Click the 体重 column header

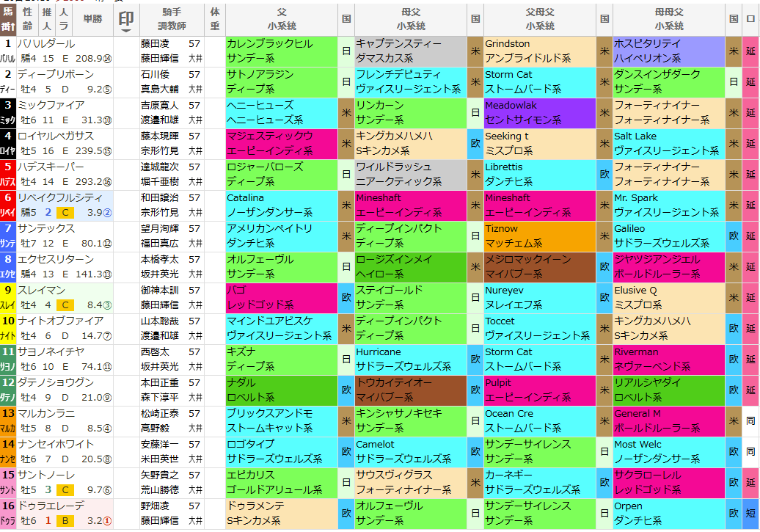(x=215, y=19)
